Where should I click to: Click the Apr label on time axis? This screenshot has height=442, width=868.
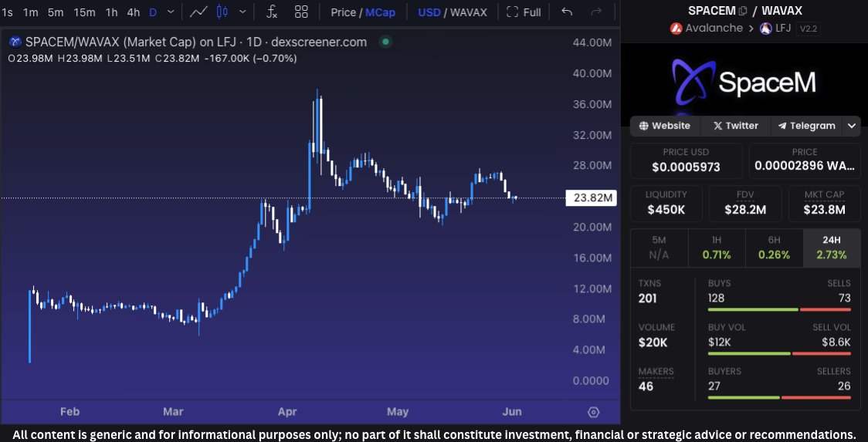point(287,412)
